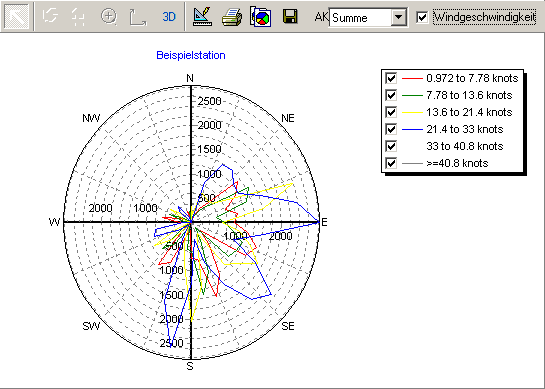The width and height of the screenshot is (545, 389).
Task: Save the chart with floppy icon
Action: pos(290,16)
